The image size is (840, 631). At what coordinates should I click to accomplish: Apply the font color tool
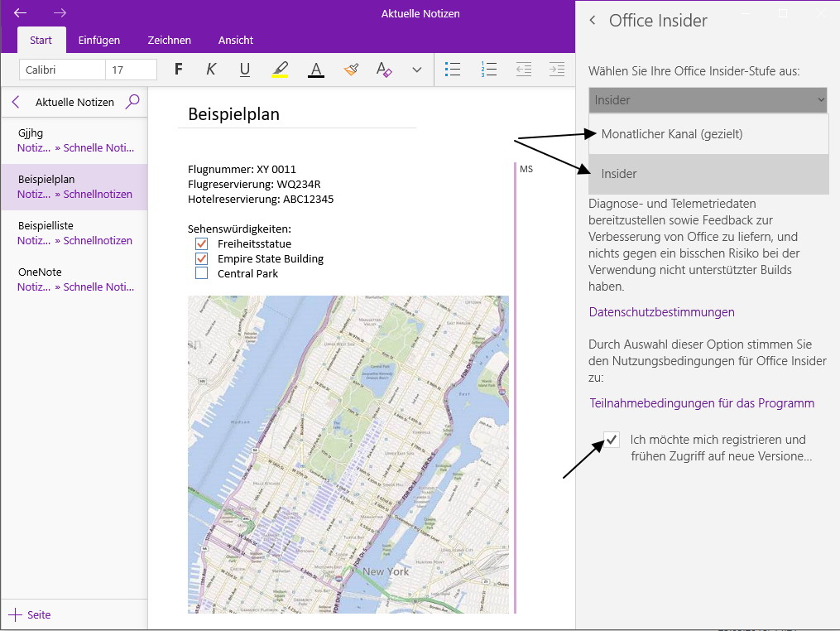coord(316,70)
